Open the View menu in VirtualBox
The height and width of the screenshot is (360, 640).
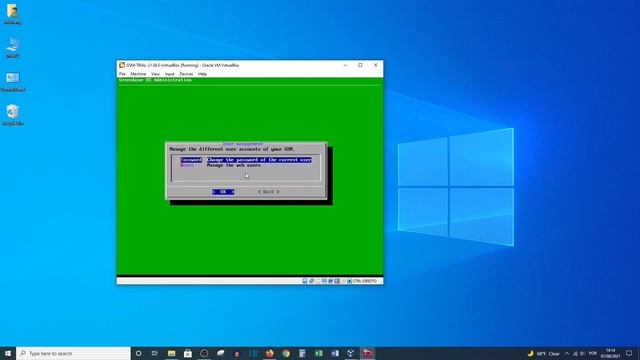[156, 74]
